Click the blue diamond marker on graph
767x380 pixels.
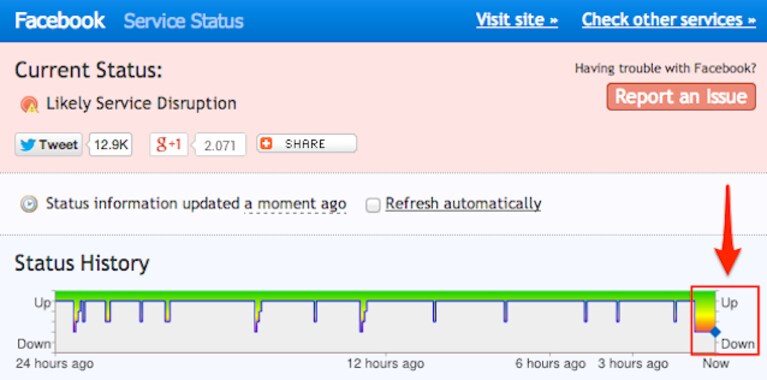[x=715, y=332]
